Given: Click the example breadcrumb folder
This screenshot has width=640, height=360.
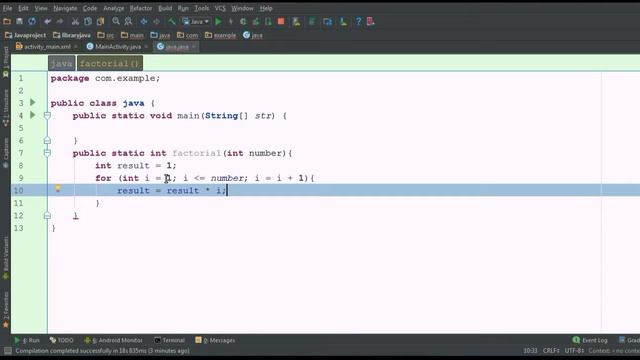Looking at the screenshot, I should coord(220,35).
